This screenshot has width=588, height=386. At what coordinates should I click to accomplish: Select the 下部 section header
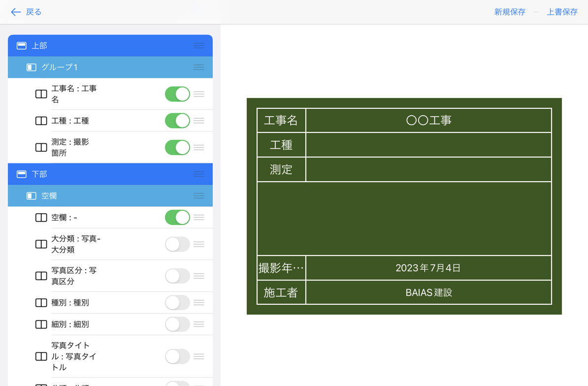coord(110,174)
